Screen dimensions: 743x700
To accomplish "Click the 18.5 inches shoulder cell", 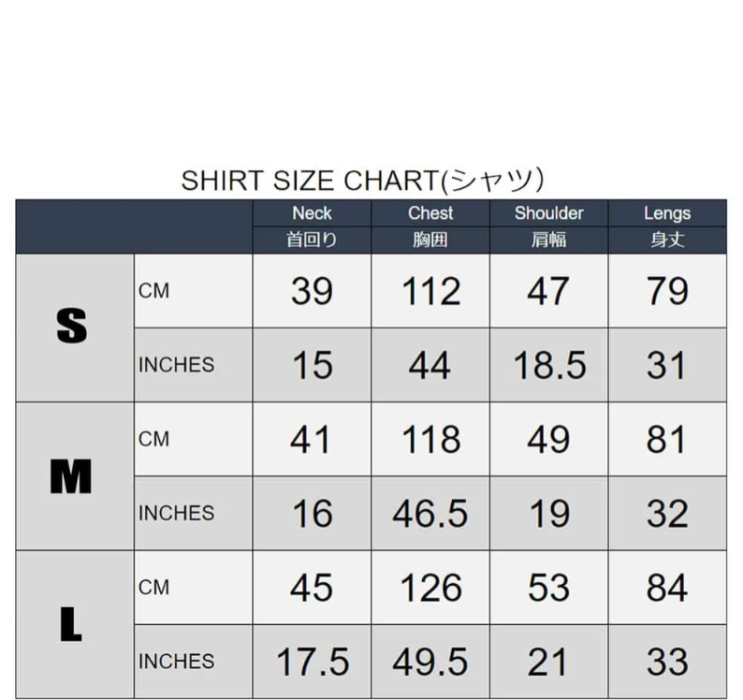I will (x=549, y=365).
